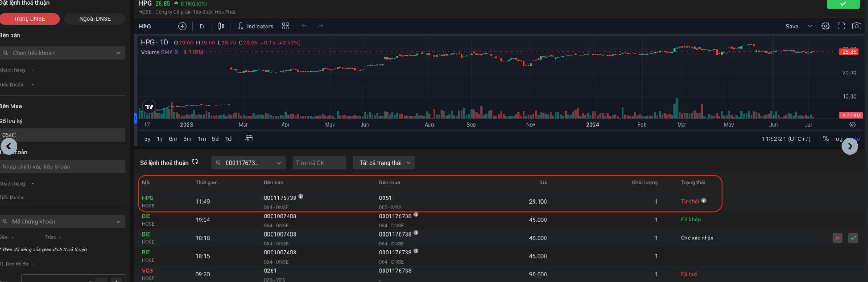Open the Indicators button
This screenshot has height=282, width=868.
tap(255, 26)
